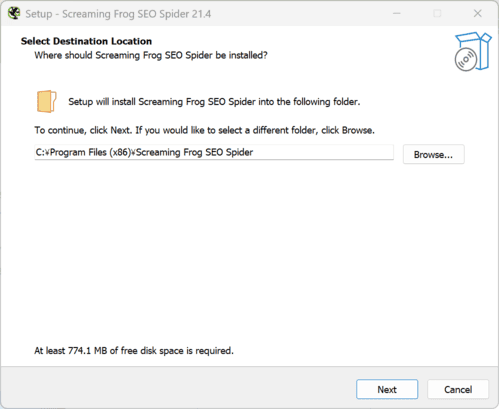
Task: Minimize the Setup window
Action: [x=397, y=14]
